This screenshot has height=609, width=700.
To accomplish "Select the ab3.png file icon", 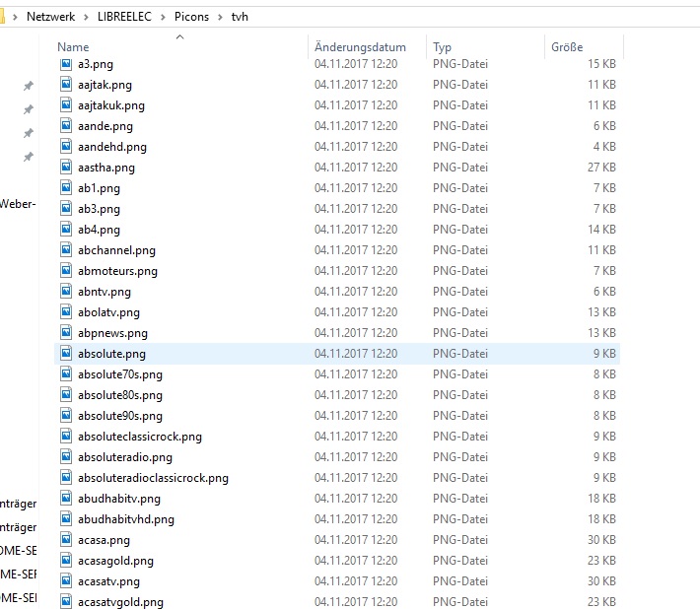I will [66, 208].
